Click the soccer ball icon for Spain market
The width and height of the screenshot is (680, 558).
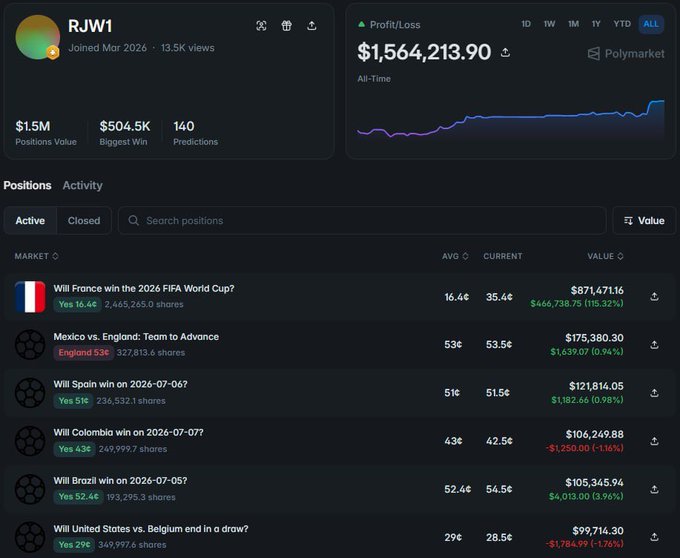click(x=30, y=393)
